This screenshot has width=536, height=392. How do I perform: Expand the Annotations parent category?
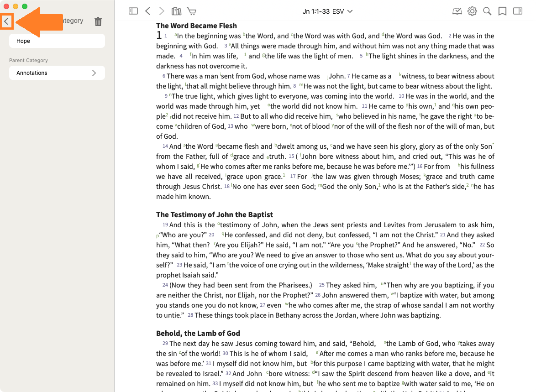[57, 73]
